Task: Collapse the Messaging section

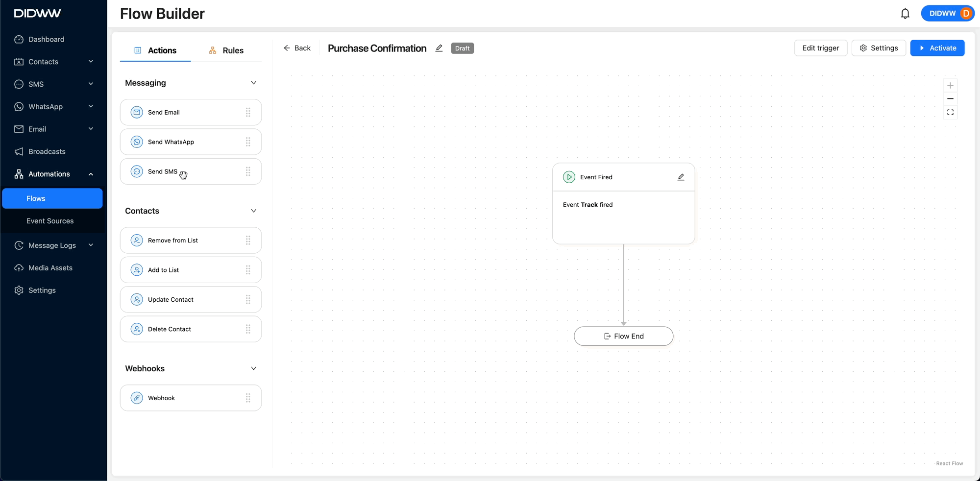Action: tap(253, 83)
